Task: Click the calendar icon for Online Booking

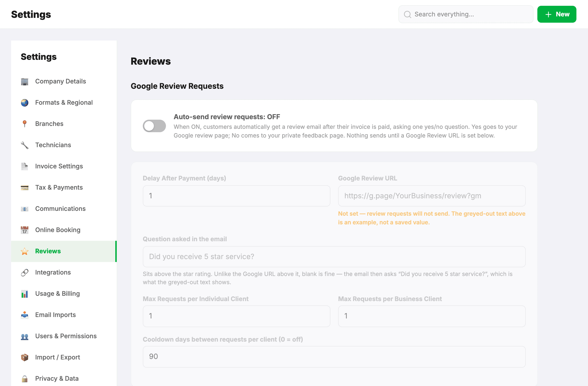Action: (x=24, y=230)
